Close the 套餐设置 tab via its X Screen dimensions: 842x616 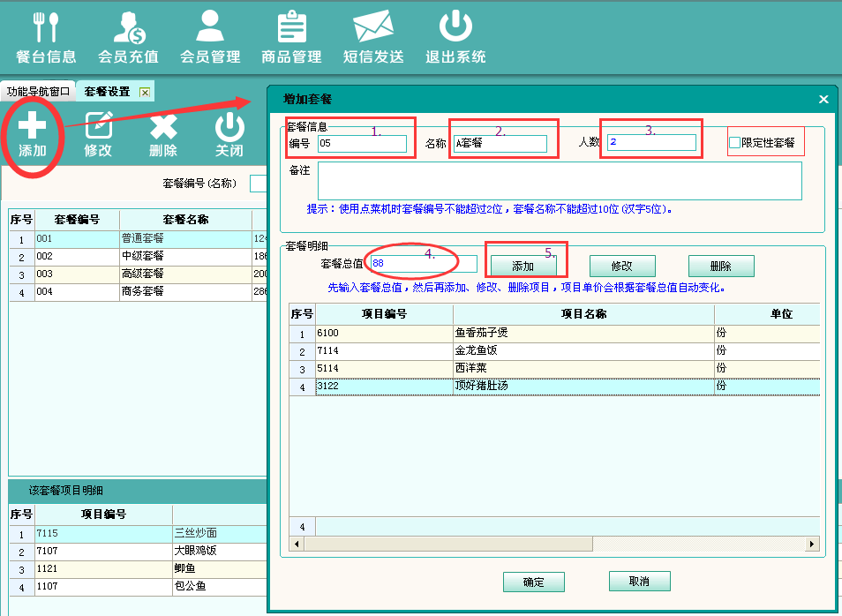[x=145, y=92]
